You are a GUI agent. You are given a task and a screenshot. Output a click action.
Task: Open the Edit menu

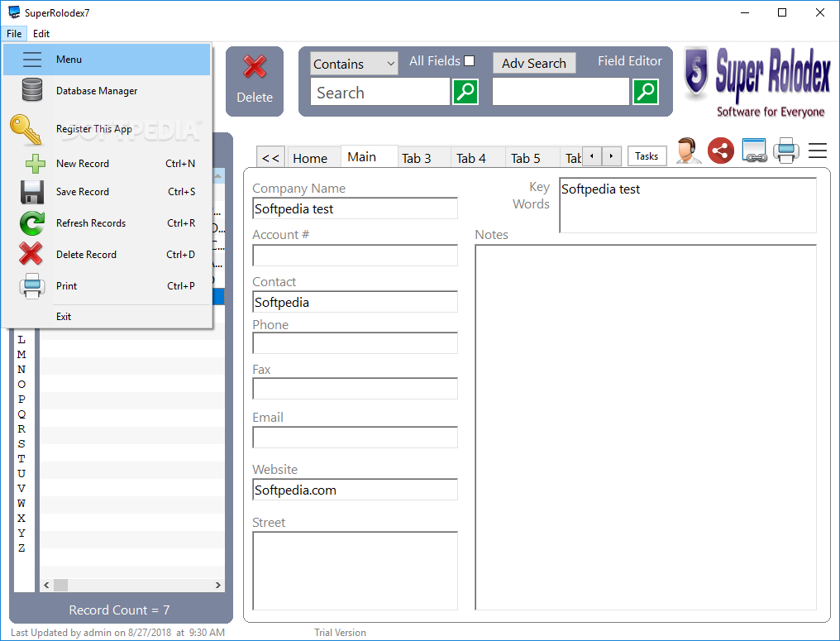pos(41,33)
